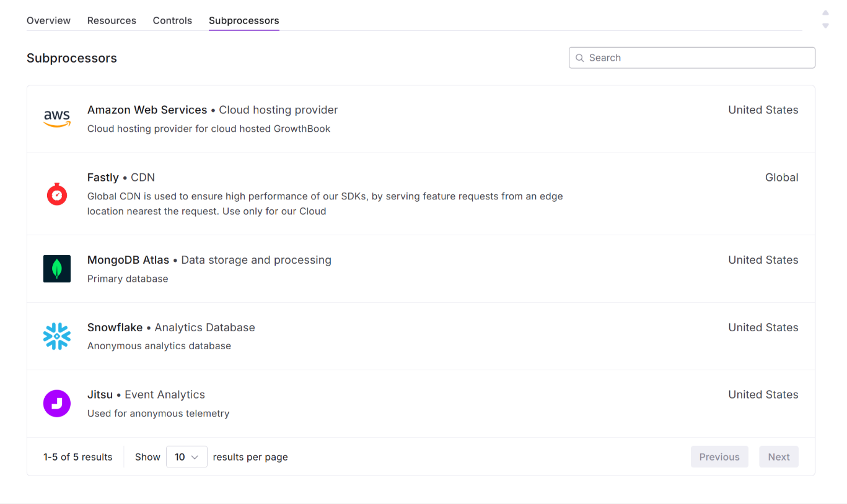Click the Snowflake logo icon
Image resolution: width=847 pixels, height=504 pixels.
click(x=57, y=336)
